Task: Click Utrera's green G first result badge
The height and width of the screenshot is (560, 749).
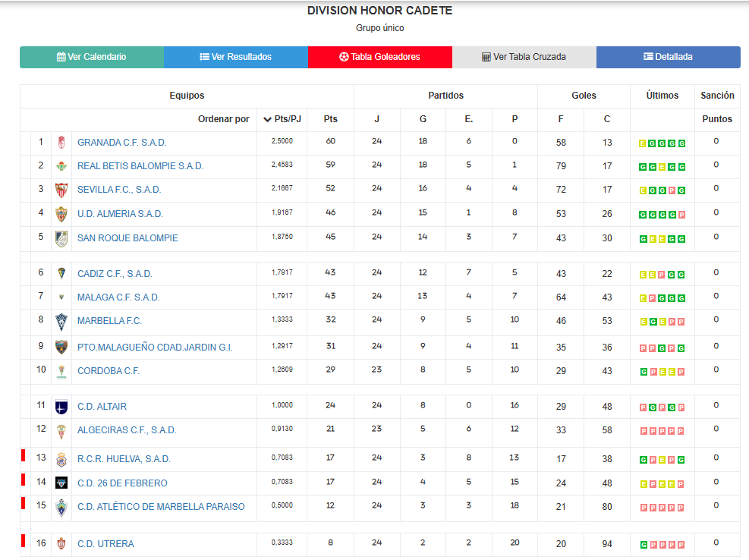Action: [644, 545]
